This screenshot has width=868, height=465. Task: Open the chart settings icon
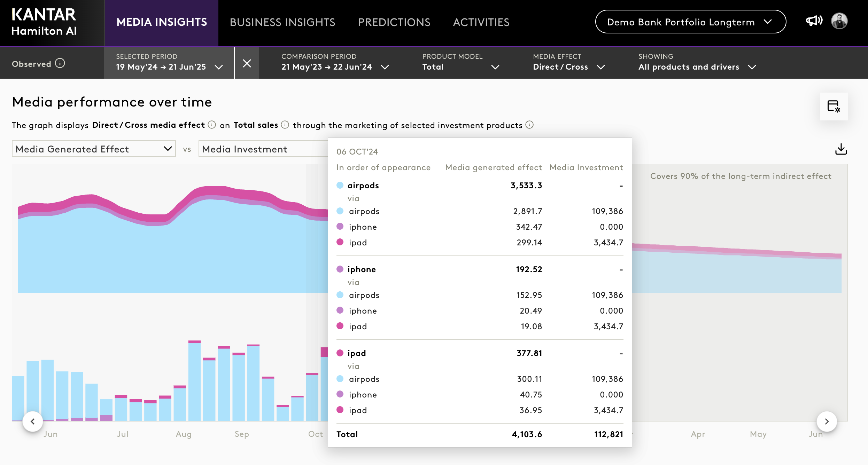point(834,106)
